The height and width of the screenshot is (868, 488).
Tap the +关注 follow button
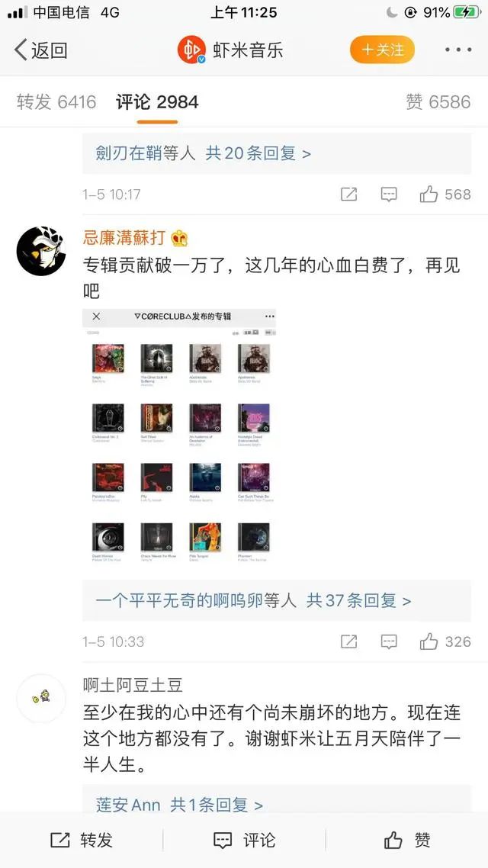[x=382, y=50]
